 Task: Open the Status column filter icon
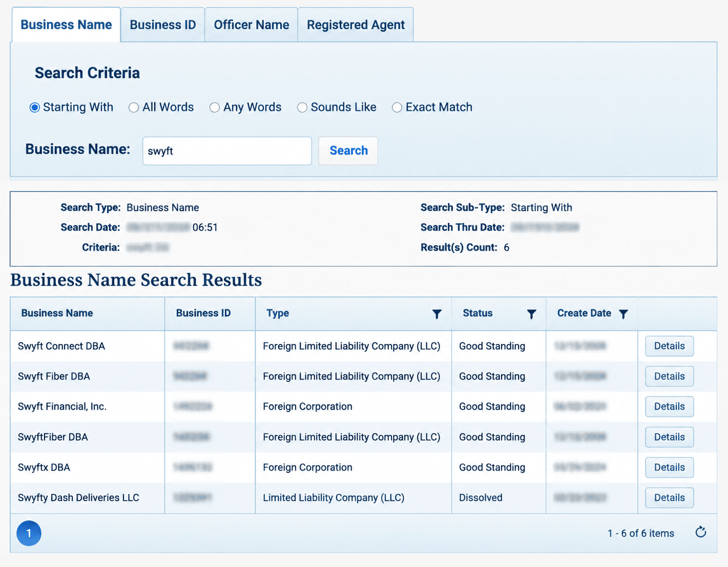click(x=531, y=314)
